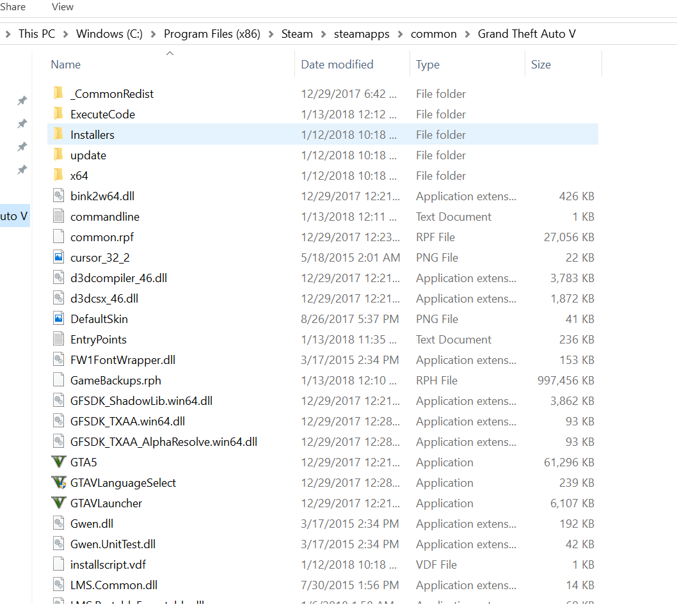
Task: Go to Program Files (x86) breadcrumb
Action: 212,34
